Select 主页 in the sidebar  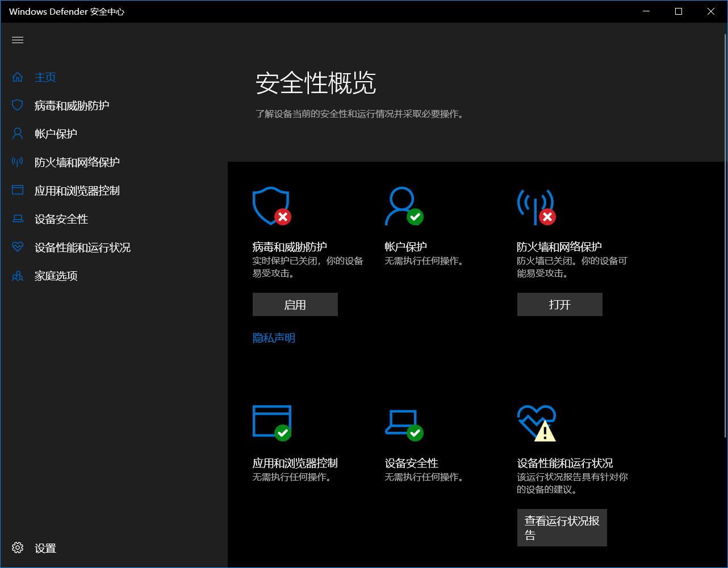coord(45,77)
